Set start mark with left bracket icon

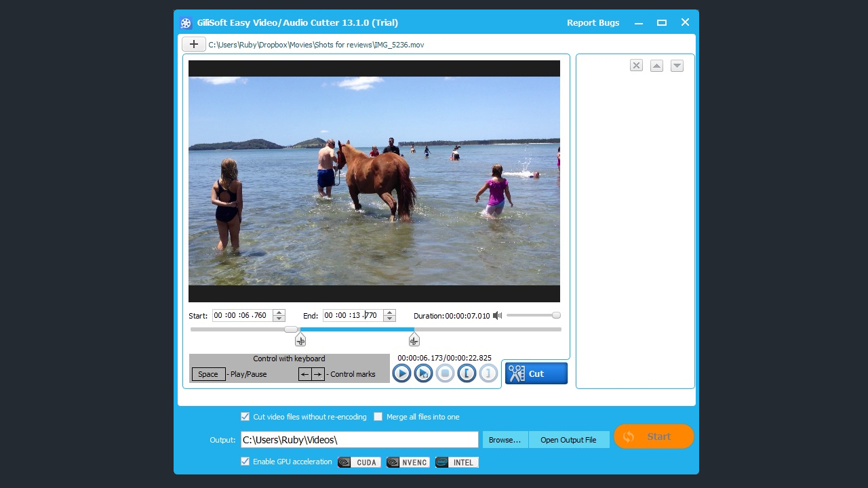coord(467,373)
